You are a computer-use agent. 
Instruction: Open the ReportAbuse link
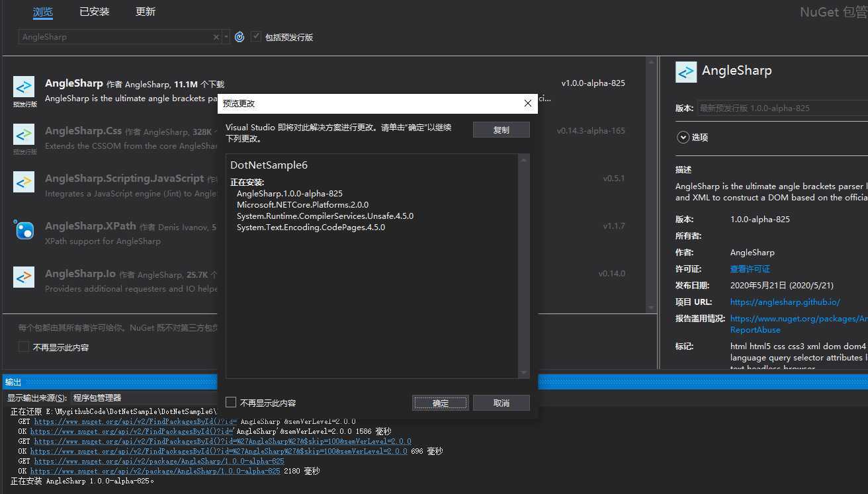pos(756,329)
